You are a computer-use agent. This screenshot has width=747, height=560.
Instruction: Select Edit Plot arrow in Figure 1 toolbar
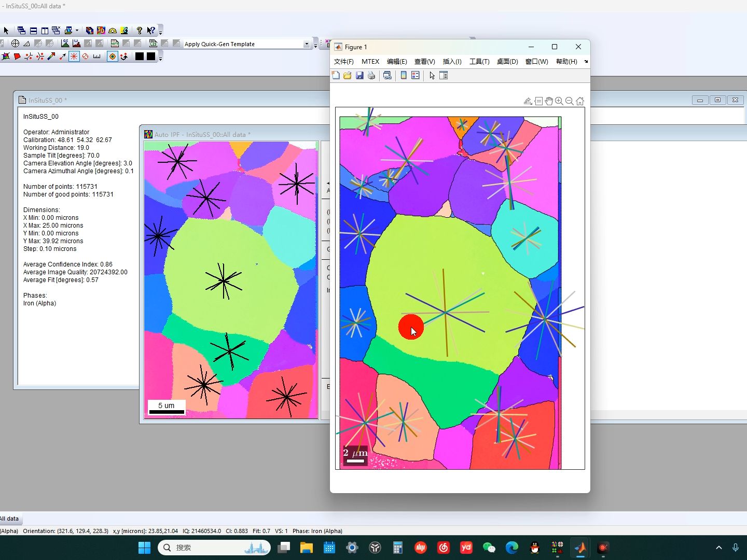432,76
